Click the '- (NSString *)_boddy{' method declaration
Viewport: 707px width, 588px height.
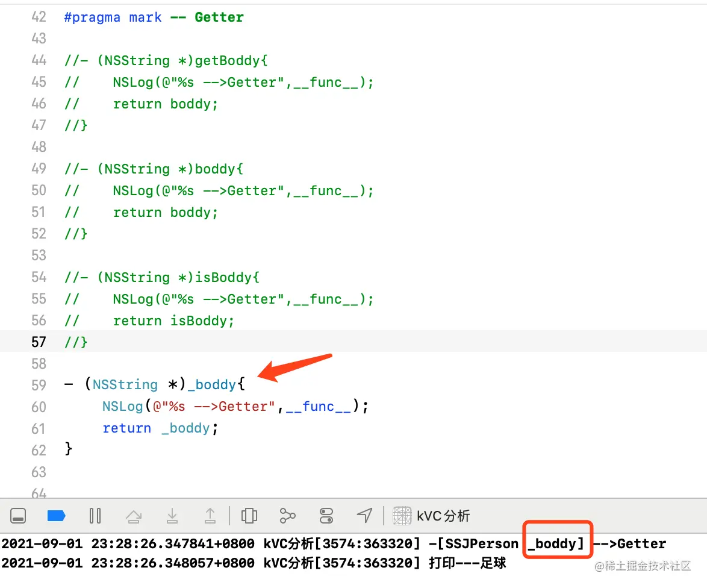point(155,384)
